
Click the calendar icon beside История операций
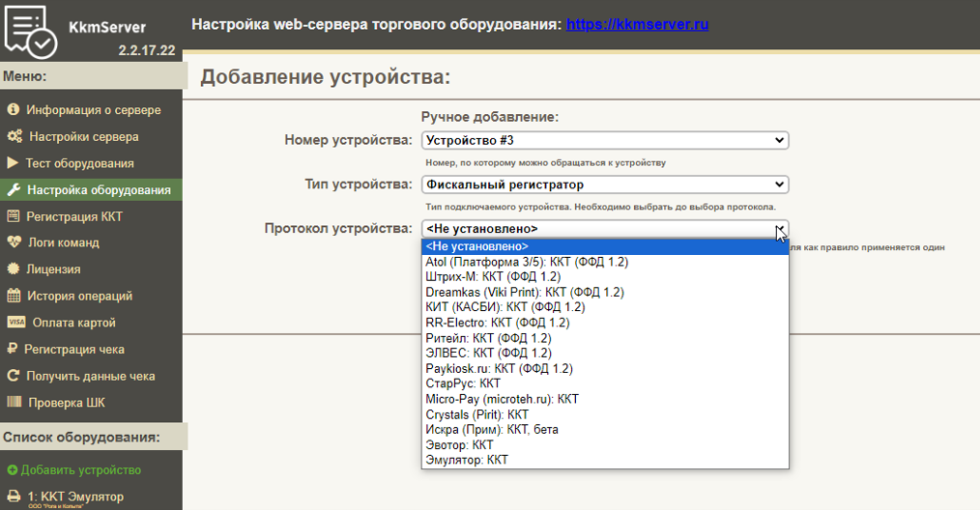point(14,296)
